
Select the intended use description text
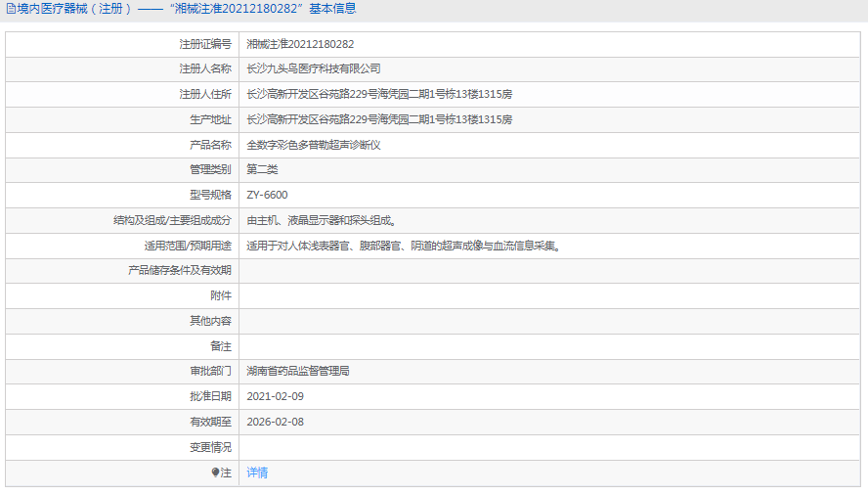coord(405,247)
